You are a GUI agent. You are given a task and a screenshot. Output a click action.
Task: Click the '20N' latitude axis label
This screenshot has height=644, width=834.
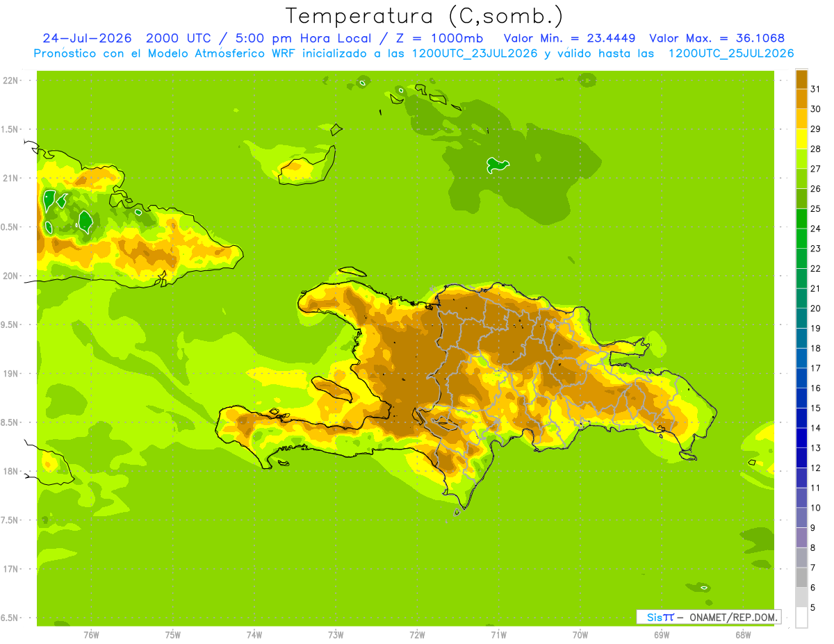(x=11, y=276)
